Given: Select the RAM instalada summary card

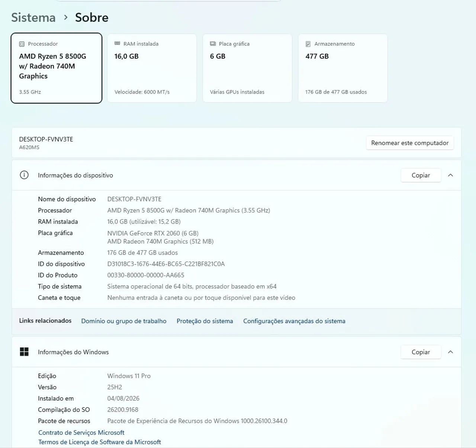Looking at the screenshot, I should tap(152, 68).
